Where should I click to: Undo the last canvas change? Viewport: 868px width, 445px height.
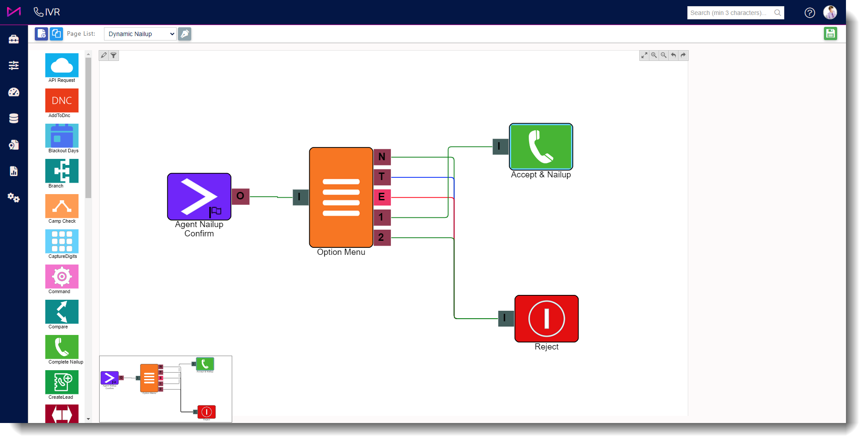tap(673, 55)
